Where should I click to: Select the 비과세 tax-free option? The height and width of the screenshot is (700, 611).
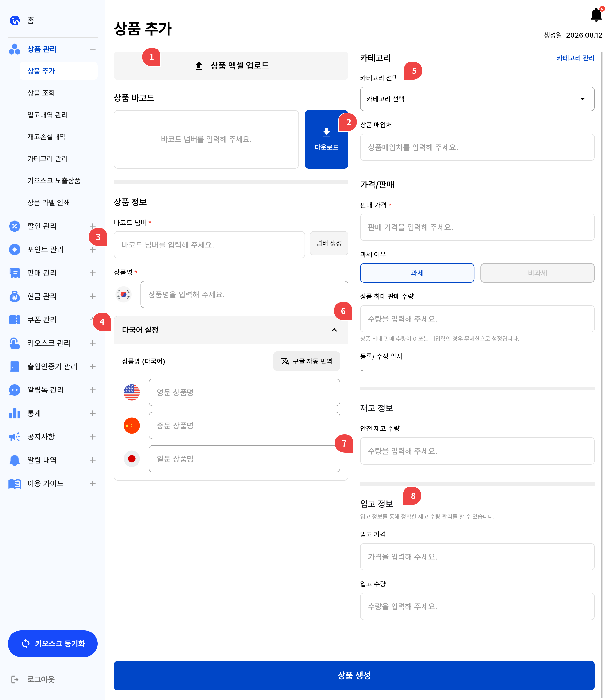[537, 273]
